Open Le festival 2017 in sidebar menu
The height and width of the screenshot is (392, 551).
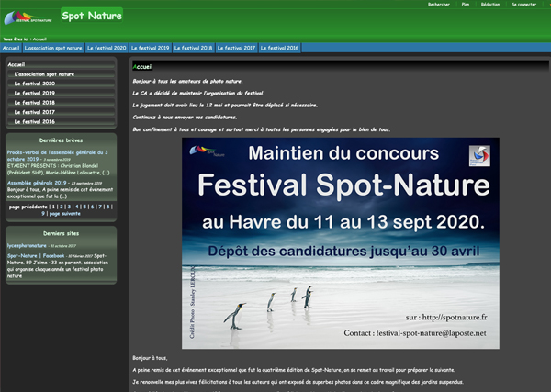[61, 112]
